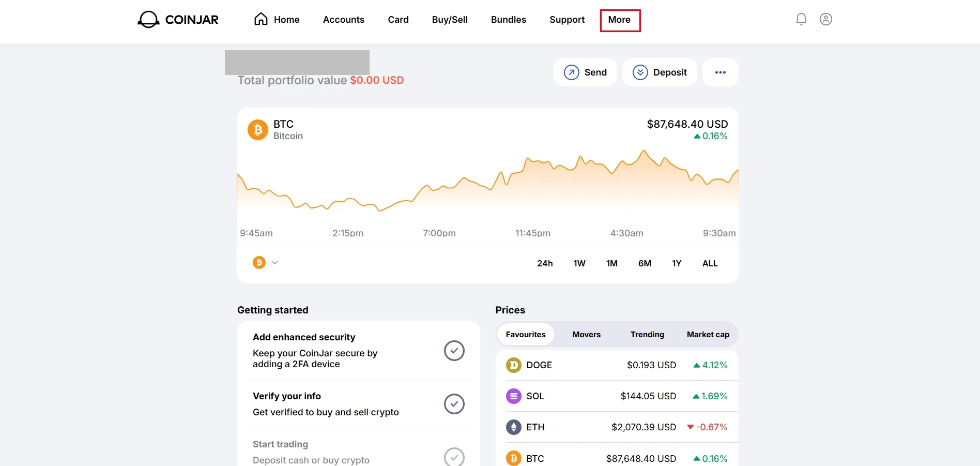980x466 pixels.
Task: Click the SOL price $144.05 USD
Action: (648, 396)
